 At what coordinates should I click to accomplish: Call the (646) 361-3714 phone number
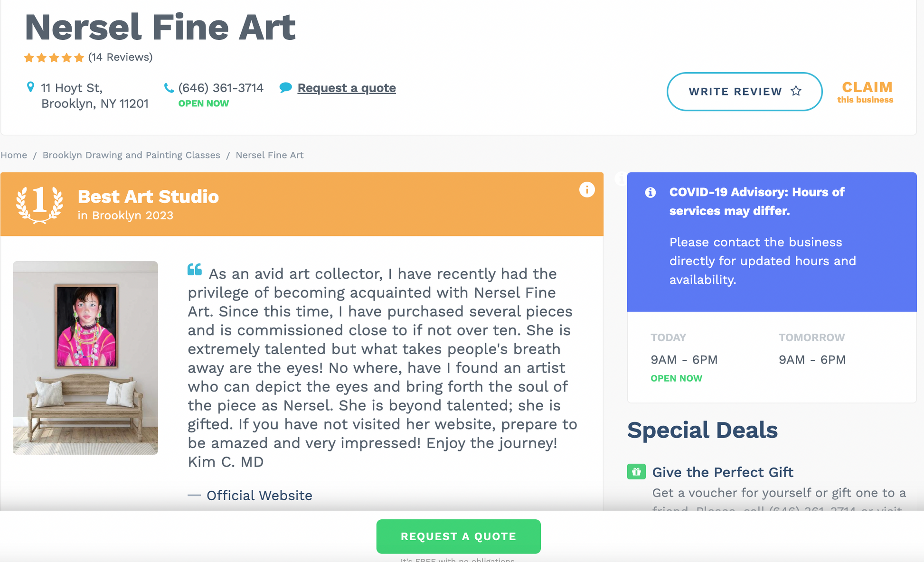[x=221, y=88]
